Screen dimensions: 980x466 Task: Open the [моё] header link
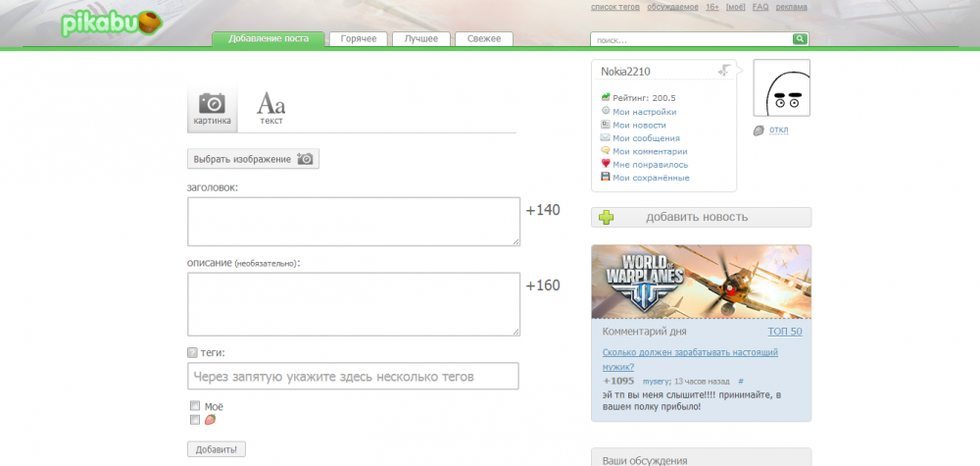pyautogui.click(x=736, y=7)
